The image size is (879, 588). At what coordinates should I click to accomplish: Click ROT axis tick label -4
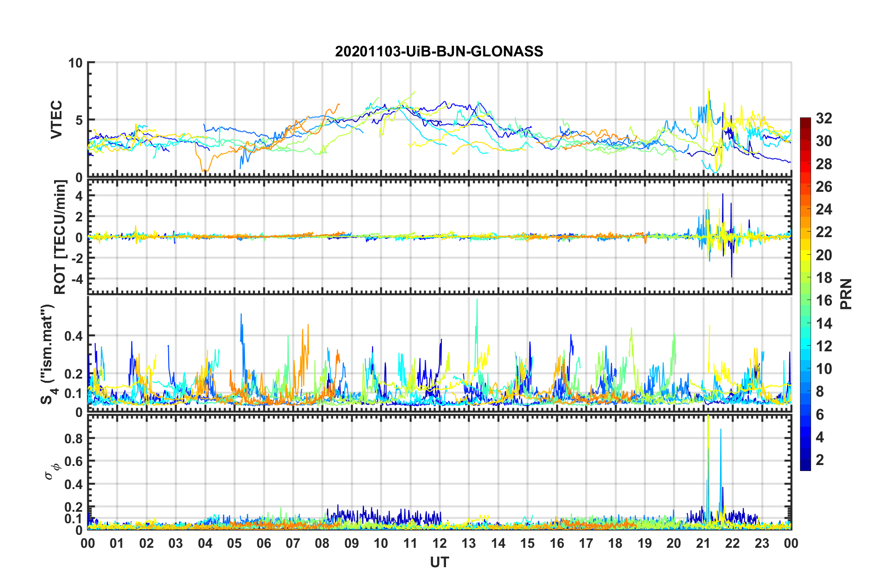(x=76, y=279)
